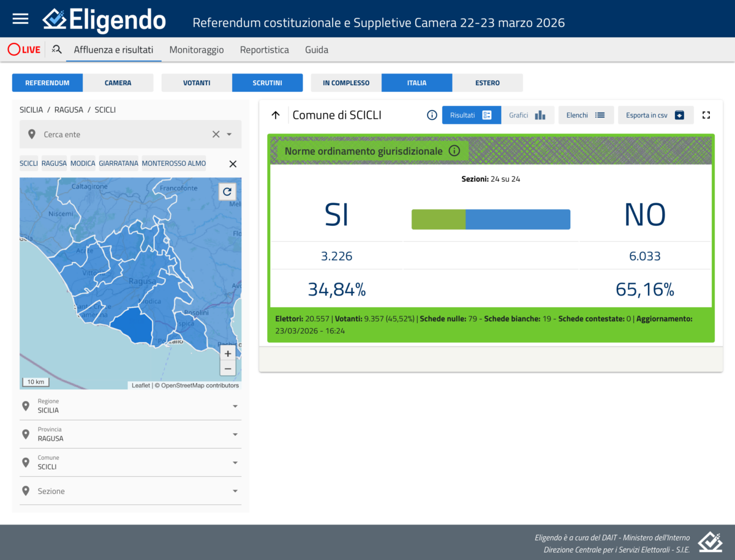
Task: Zoom in on the map
Action: 228,354
